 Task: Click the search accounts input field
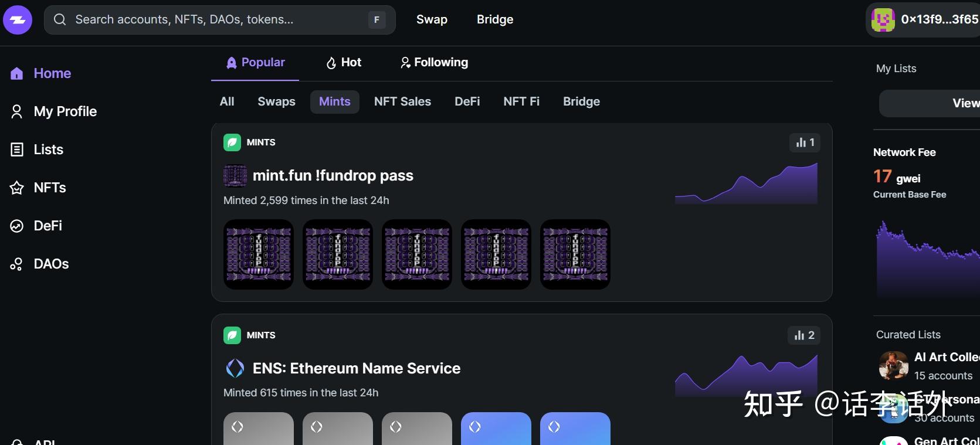[211, 19]
